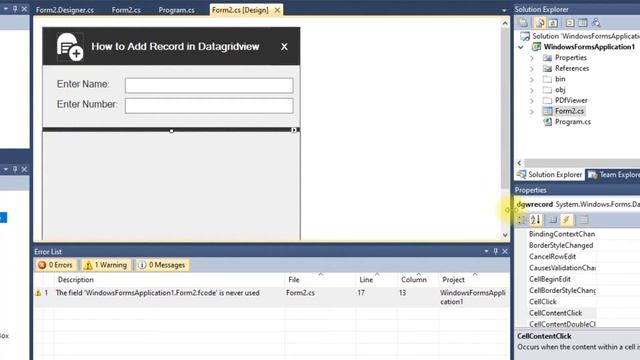Image resolution: width=640 pixels, height=360 pixels.
Task: Click the warning icon on the error row
Action: (x=38, y=293)
